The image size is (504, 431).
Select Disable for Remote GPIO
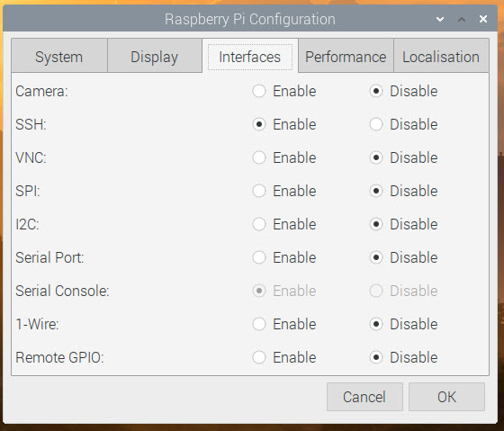click(376, 357)
